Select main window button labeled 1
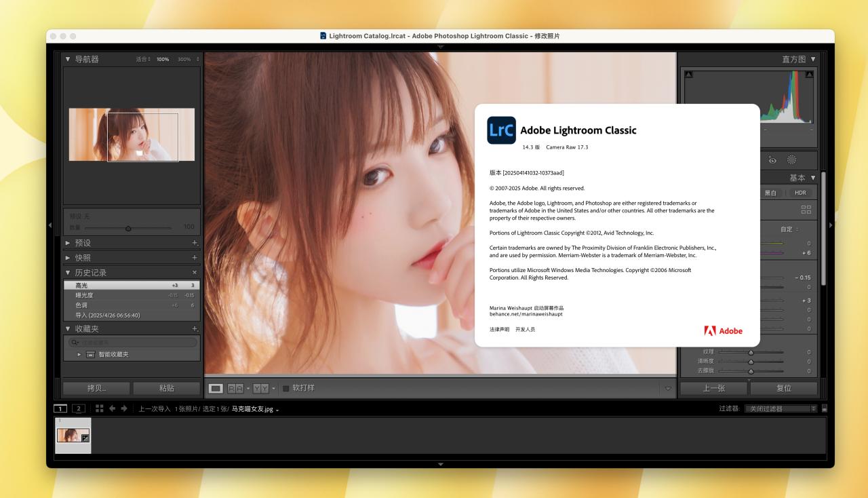This screenshot has width=868, height=498. pyautogui.click(x=60, y=408)
